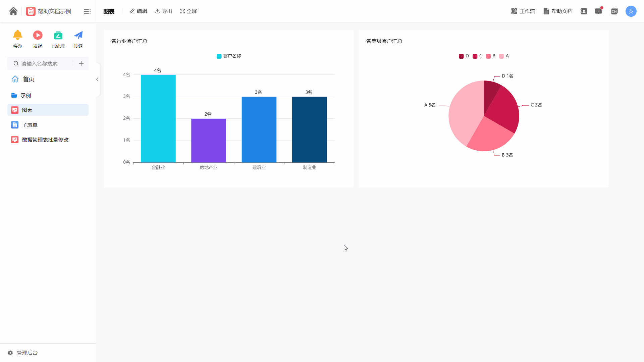
Task: Click the 制造业 dark blue bar
Action: 310,130
